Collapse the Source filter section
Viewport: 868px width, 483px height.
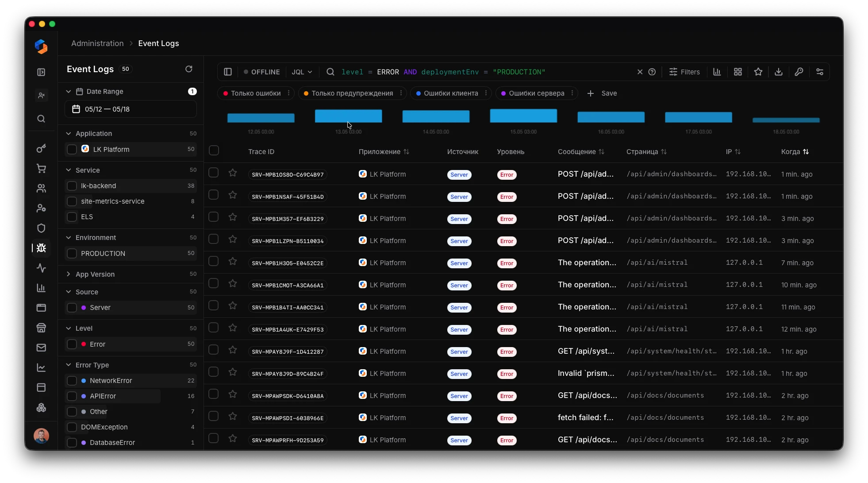point(69,292)
